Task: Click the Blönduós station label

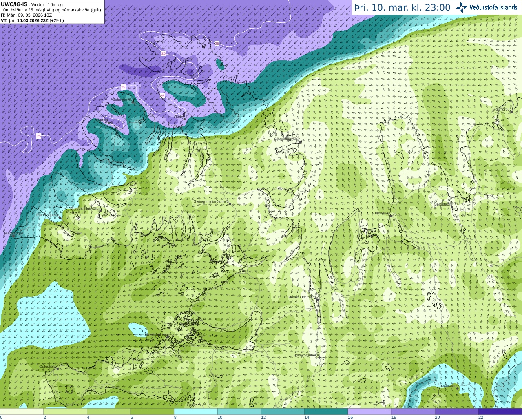Action: [382, 213]
